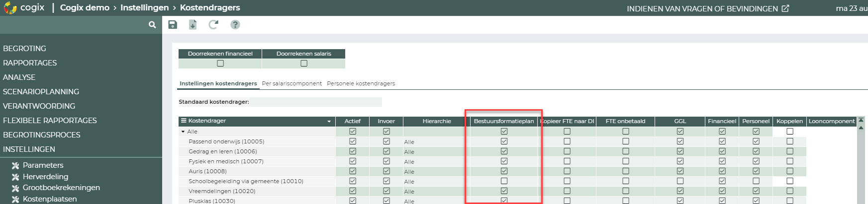868x204 pixels.
Task: Open the SCENARIOPLANNING menu
Action: coord(41,92)
